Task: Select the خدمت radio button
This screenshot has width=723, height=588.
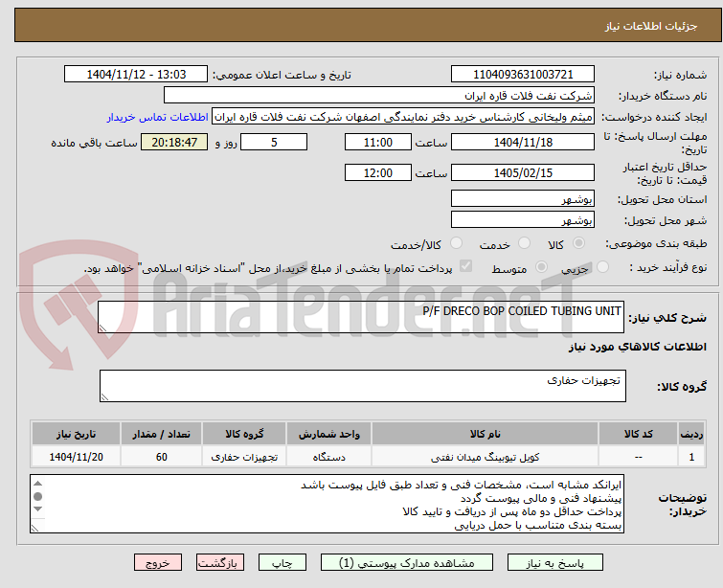Action: tap(524, 243)
